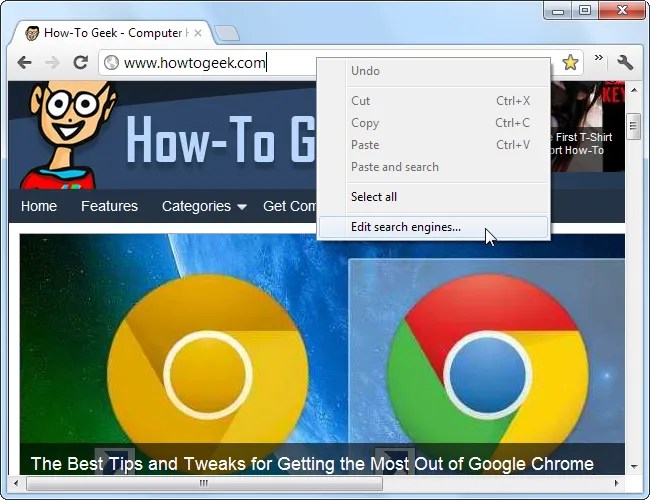Click the How-To Geek tab favicon
650x500 pixels.
tap(32, 33)
